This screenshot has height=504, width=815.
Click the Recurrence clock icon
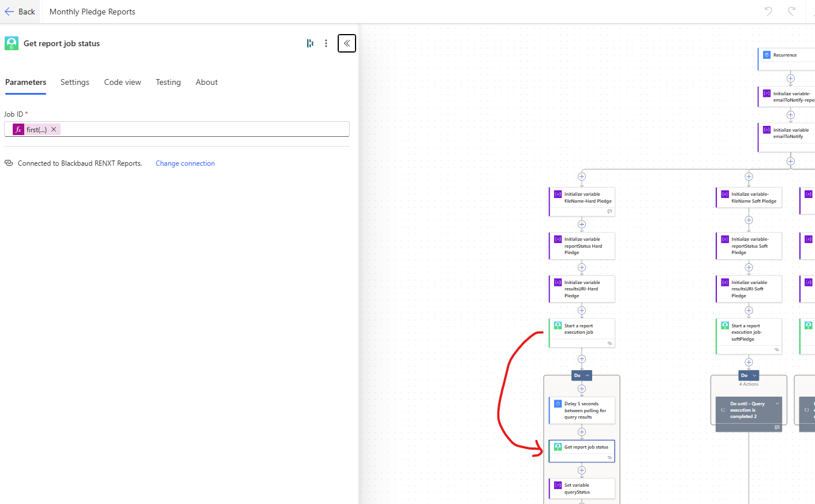(x=767, y=55)
